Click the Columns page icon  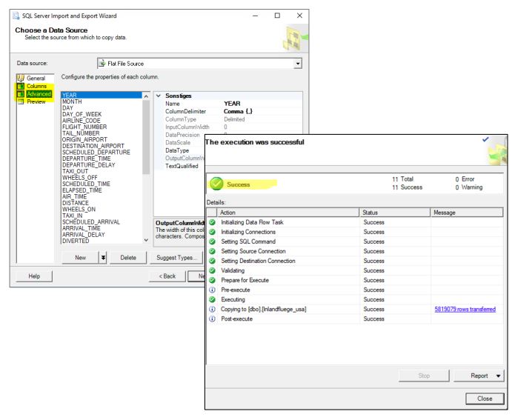[20, 86]
